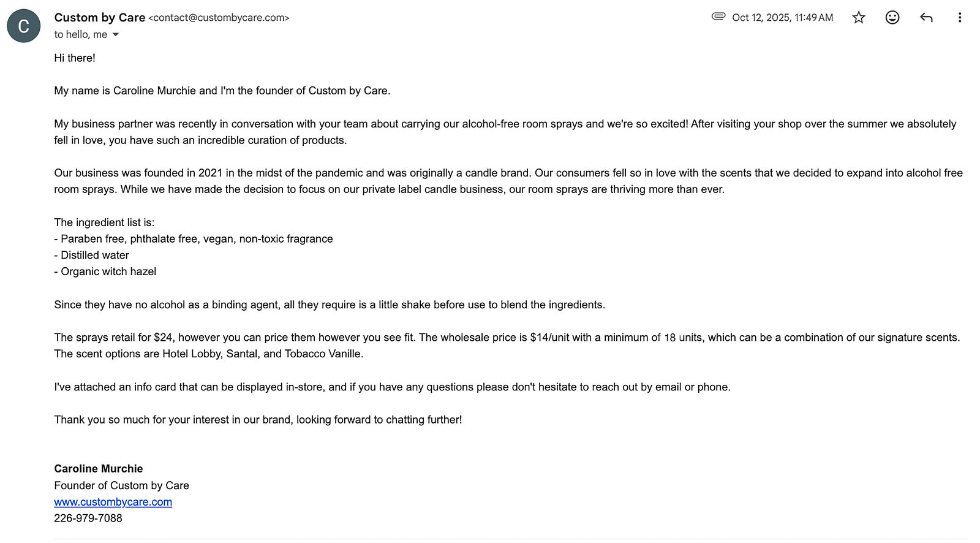Screen dimensions: 980x543
Task: Click the Oct 12, 2025 timestamp
Action: (x=782, y=18)
